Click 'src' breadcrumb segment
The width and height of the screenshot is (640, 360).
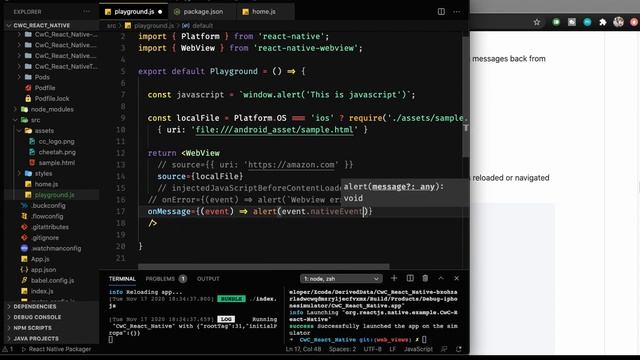tap(111, 26)
